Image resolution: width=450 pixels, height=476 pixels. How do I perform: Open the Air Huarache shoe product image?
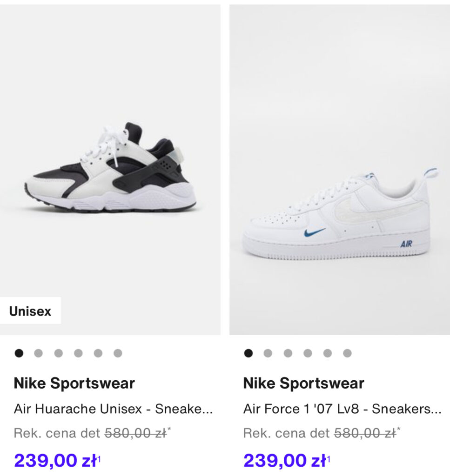point(110,169)
